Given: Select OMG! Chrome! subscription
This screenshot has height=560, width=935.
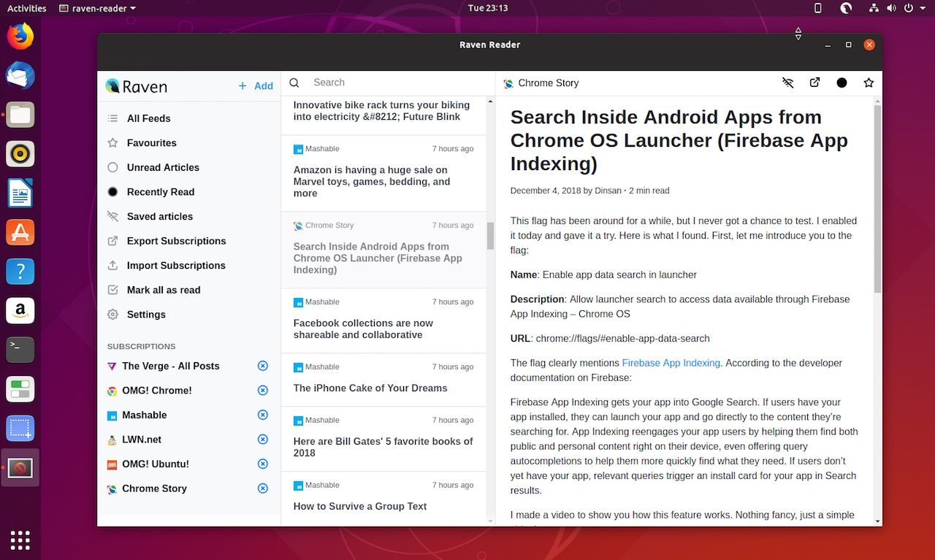Looking at the screenshot, I should pyautogui.click(x=156, y=391).
